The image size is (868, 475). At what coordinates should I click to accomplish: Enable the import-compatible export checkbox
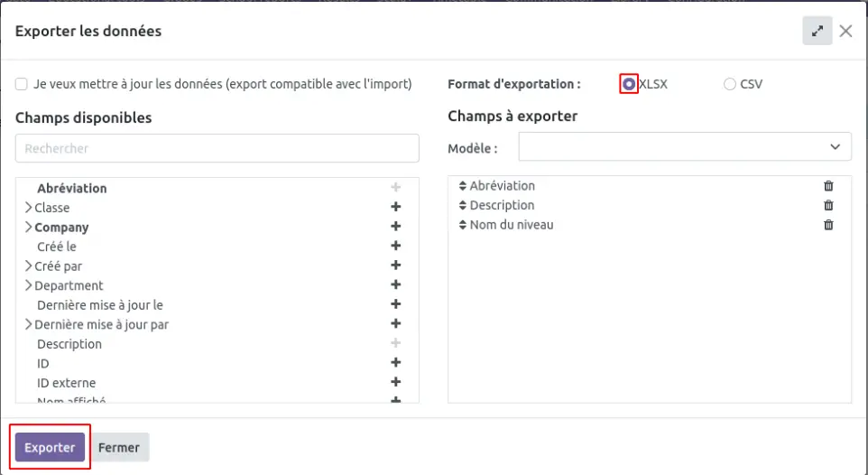(x=22, y=84)
